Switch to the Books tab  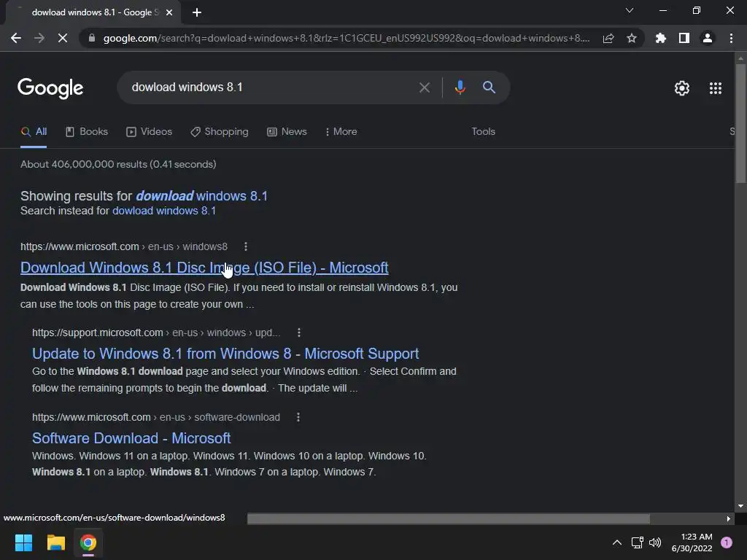[x=87, y=132]
